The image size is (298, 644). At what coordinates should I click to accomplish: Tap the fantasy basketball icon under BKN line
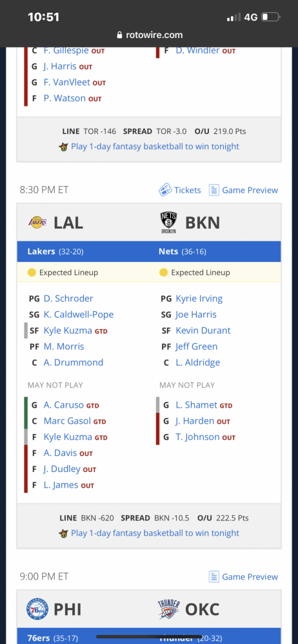click(x=64, y=533)
